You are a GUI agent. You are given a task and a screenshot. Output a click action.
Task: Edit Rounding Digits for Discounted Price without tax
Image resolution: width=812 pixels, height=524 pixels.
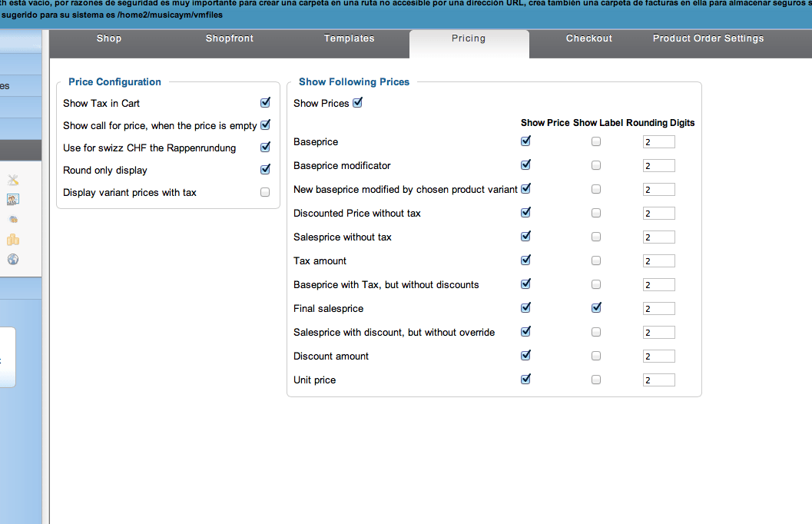click(658, 214)
